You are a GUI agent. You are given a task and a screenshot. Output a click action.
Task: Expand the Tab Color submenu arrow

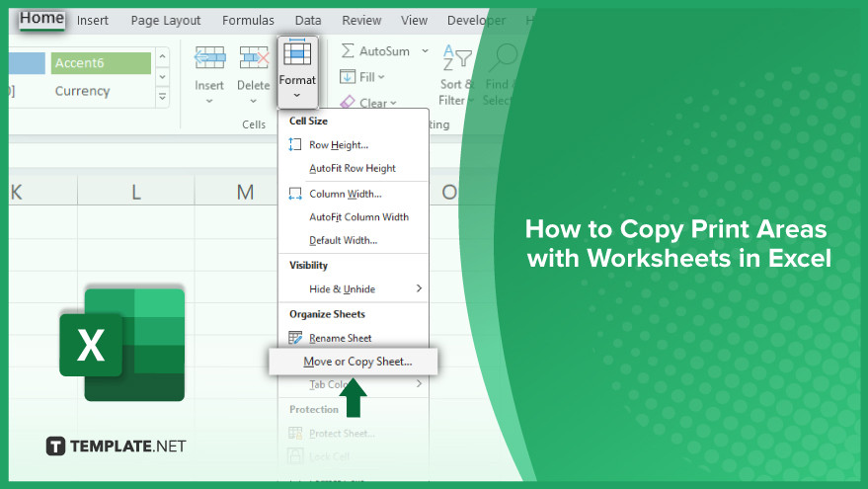[419, 383]
